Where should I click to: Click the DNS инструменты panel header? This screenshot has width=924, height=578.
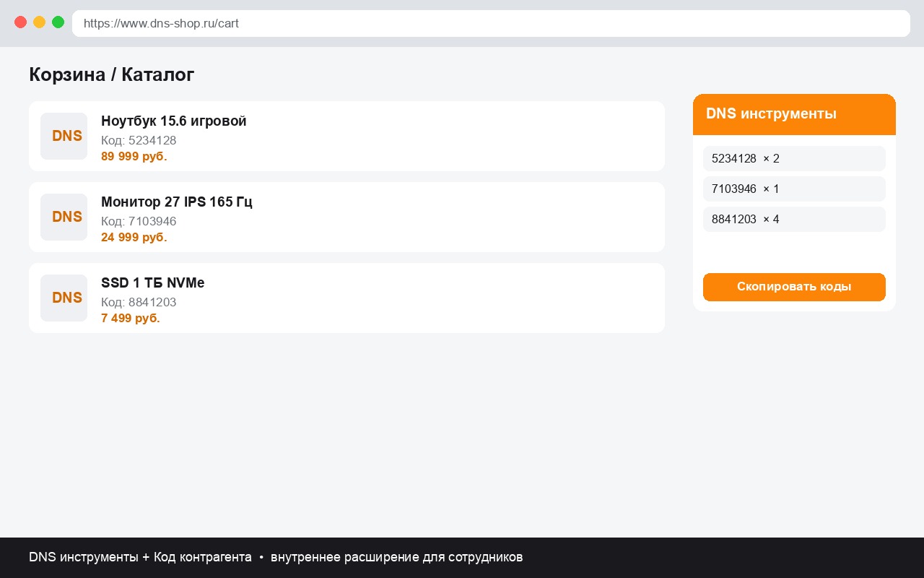(x=794, y=114)
